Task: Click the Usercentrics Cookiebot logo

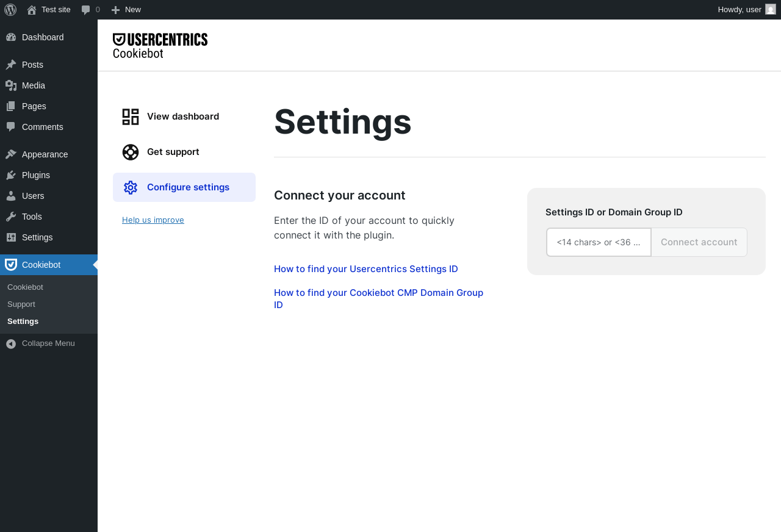Action: point(160,46)
